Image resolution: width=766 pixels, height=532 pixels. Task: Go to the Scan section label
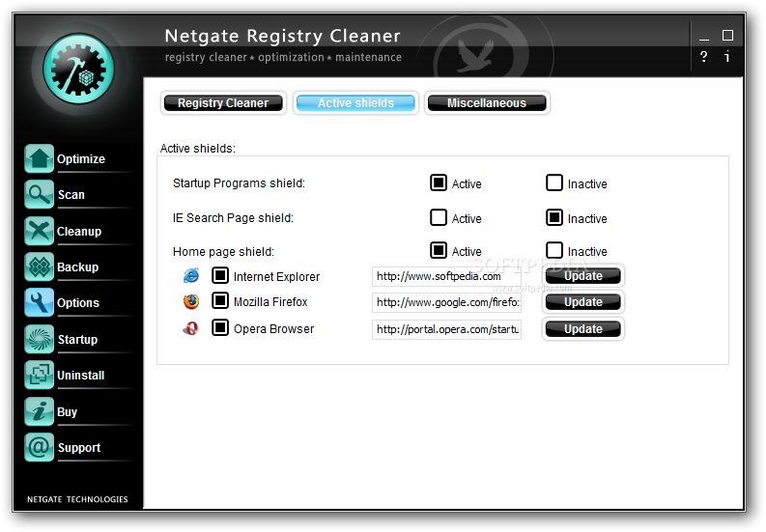(71, 195)
